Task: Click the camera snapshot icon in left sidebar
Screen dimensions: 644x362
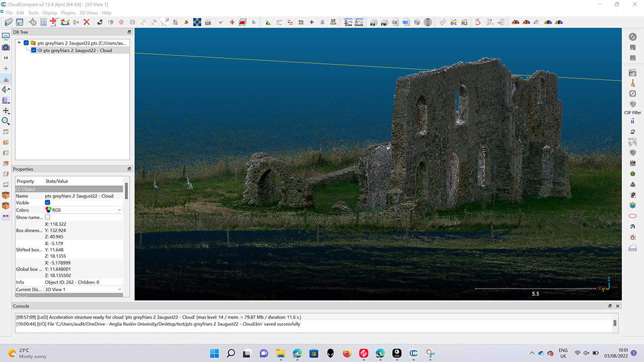Action: tap(6, 47)
